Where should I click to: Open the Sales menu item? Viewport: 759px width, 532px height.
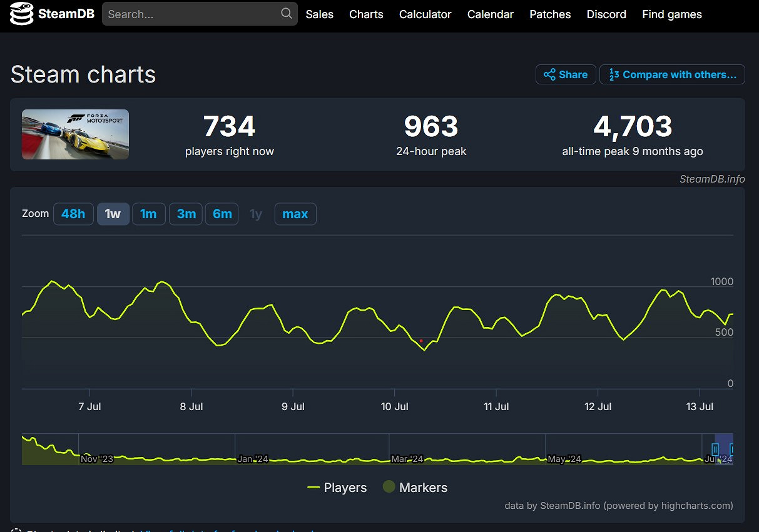(x=319, y=14)
